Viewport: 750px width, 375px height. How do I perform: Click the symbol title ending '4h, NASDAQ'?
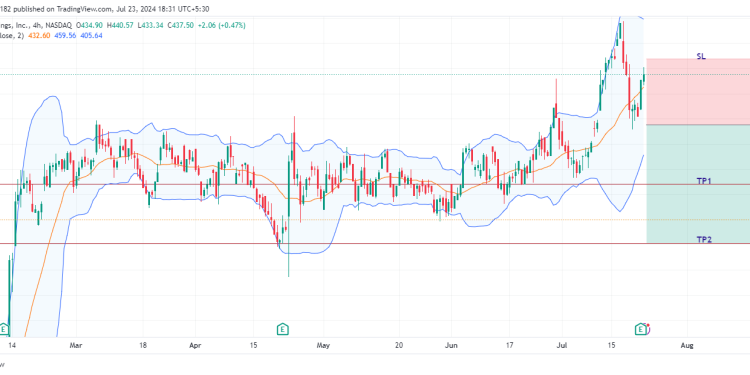(36, 25)
